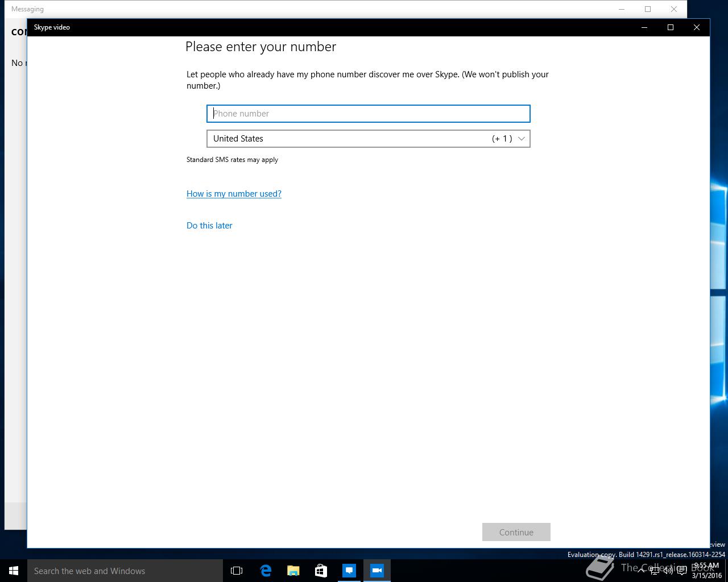Open the 'How is my number used?' link
This screenshot has height=582, width=728.
234,194
